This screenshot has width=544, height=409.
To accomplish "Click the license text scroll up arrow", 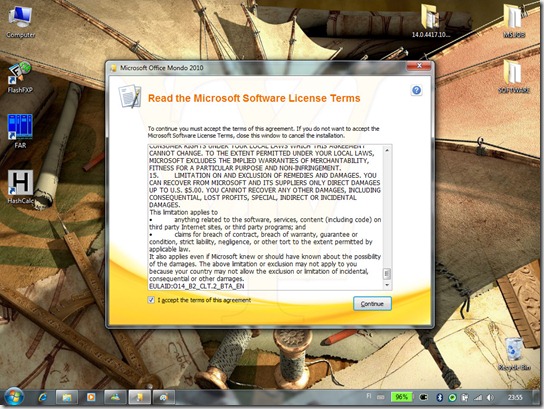I will [387, 150].
